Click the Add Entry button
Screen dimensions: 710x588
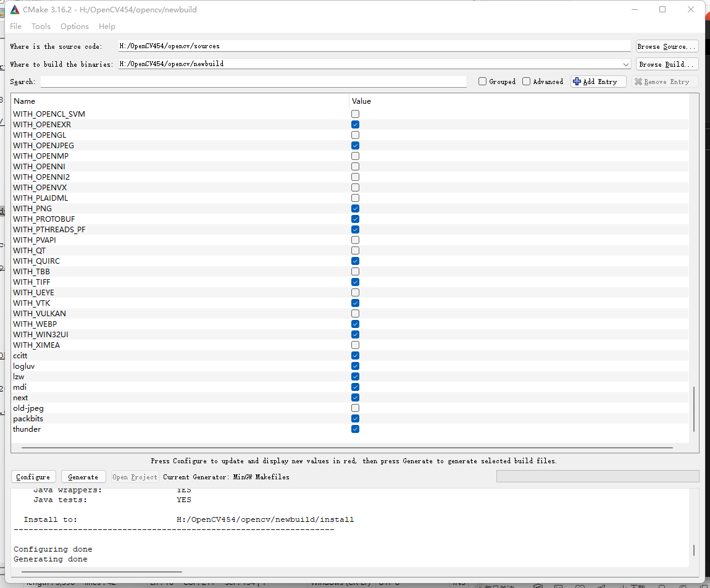[598, 82]
